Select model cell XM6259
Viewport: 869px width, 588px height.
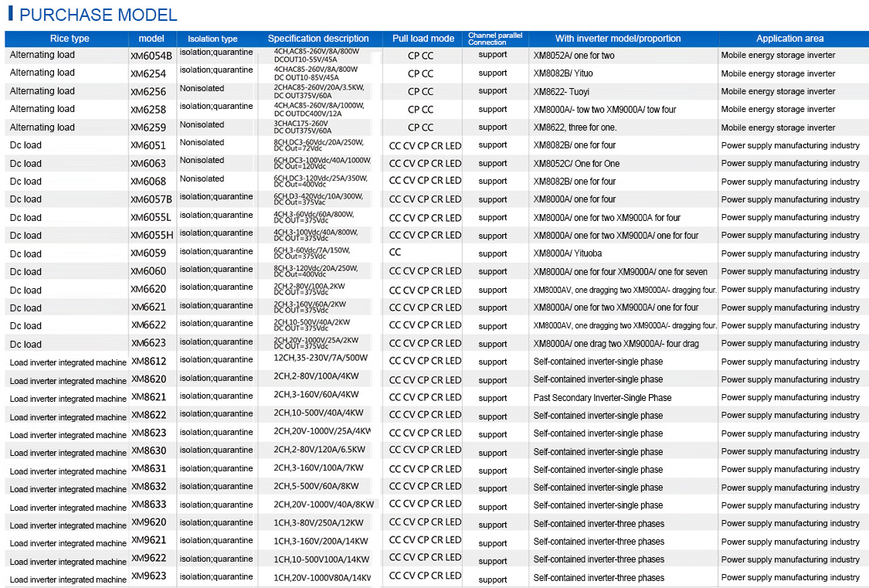click(148, 127)
